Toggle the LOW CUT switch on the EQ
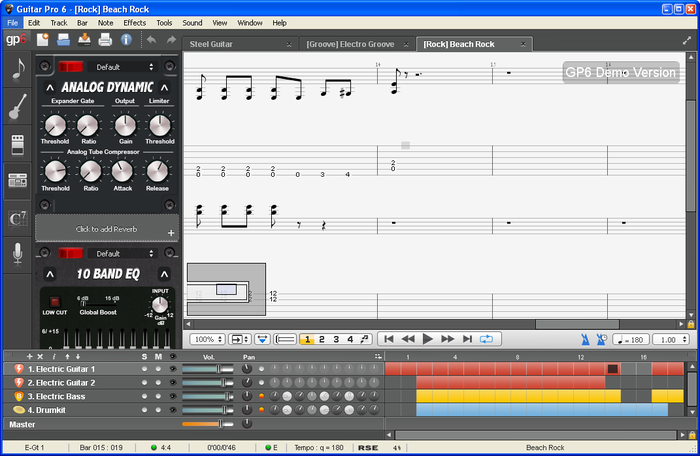 [x=54, y=301]
